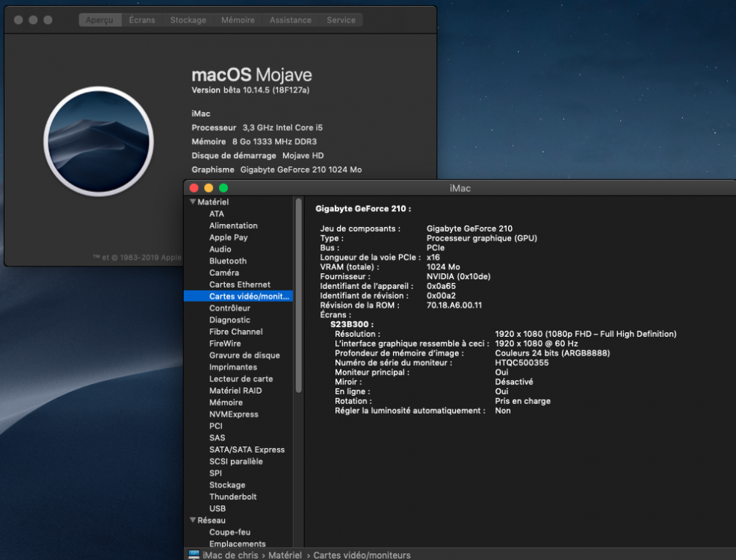
Task: Click iMac de chris in path bar
Action: click(230, 555)
